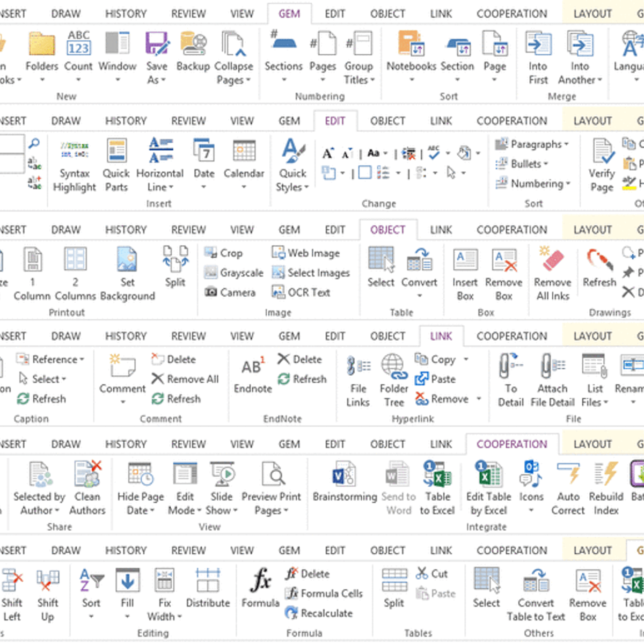This screenshot has height=644, width=644.
Task: Switch to the highlighted GEM tab
Action: point(289,14)
